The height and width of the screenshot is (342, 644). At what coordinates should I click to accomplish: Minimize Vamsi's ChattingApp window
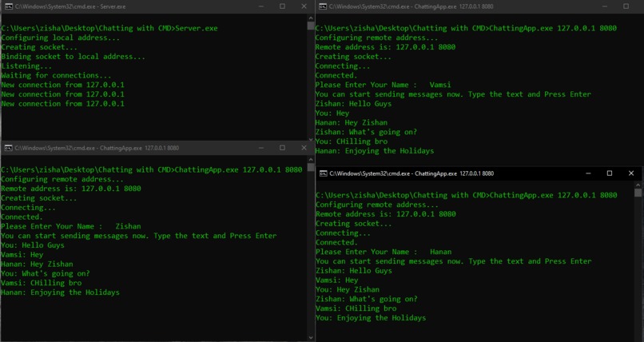(605, 6)
